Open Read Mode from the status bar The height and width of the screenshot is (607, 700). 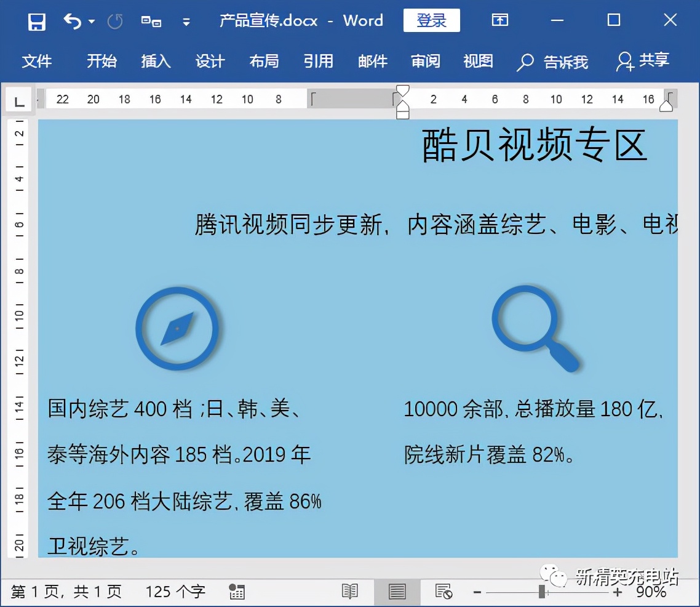point(350,591)
